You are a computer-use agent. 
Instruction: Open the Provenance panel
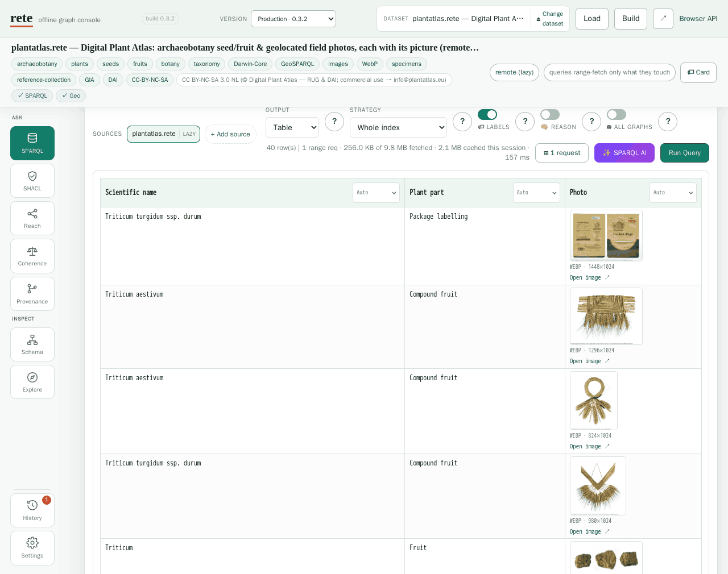[32, 294]
